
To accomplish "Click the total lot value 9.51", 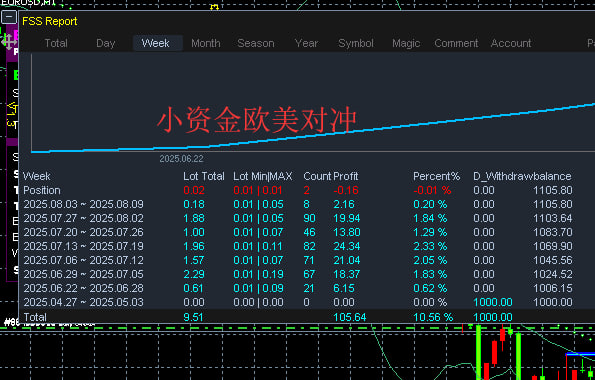I will (x=194, y=317).
